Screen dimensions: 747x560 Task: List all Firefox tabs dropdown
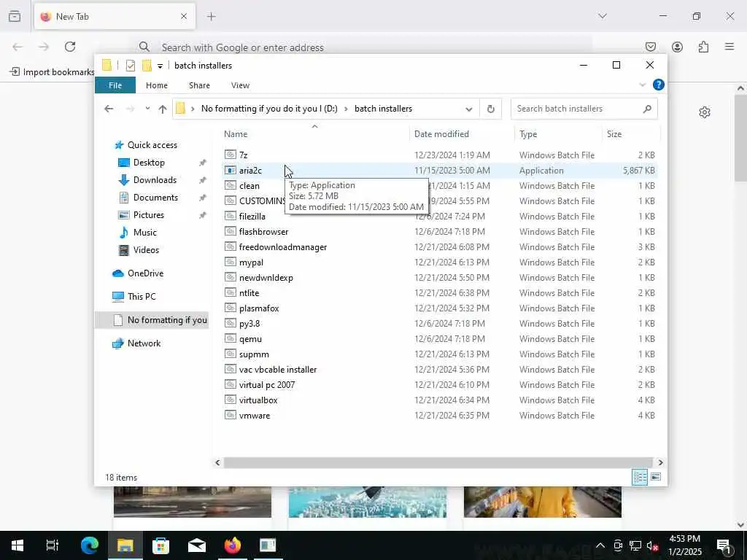click(603, 16)
